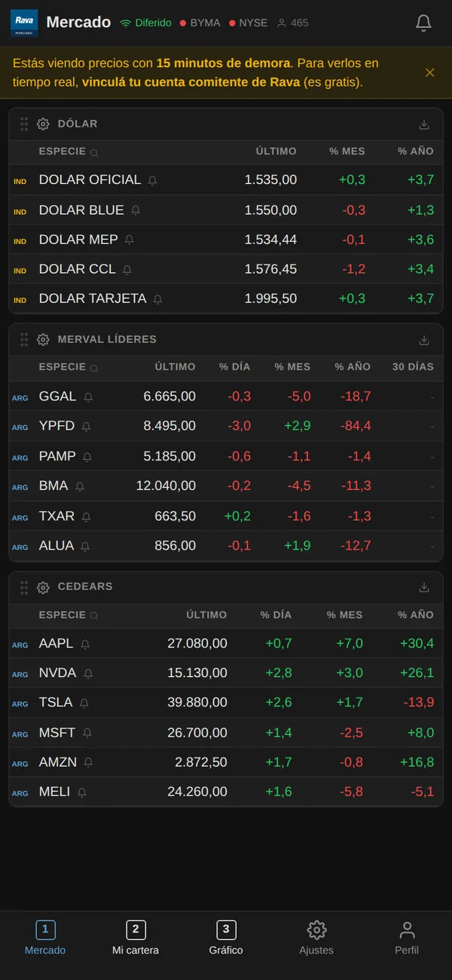
Task: Set alert bell for MELI
Action: tap(82, 792)
